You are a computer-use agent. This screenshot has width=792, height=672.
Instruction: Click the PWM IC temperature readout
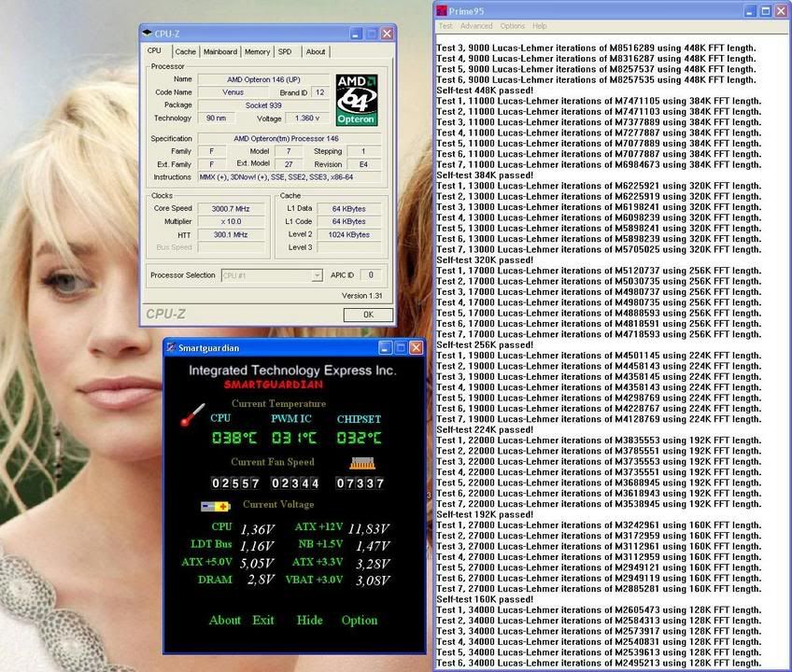click(x=294, y=437)
